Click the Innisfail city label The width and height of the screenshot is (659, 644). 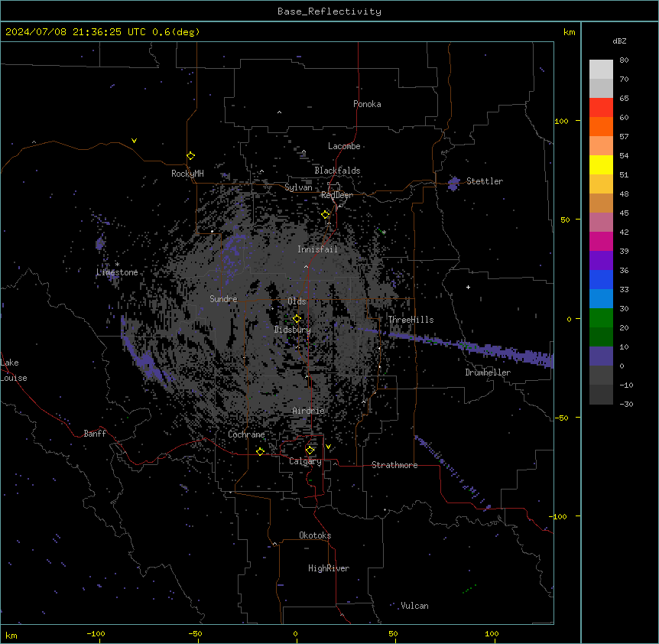(317, 249)
